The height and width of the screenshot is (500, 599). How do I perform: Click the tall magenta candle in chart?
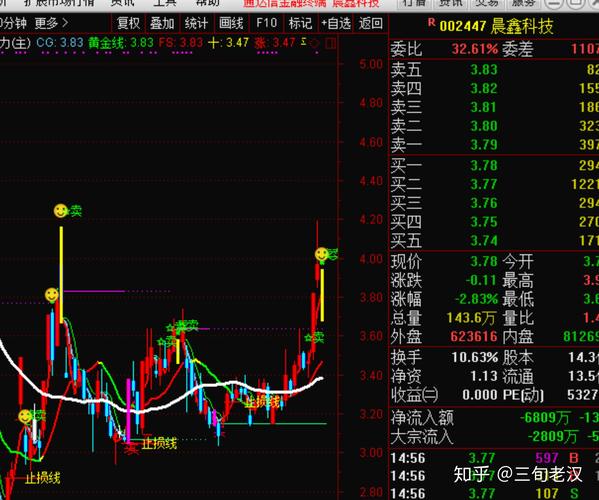point(128,410)
